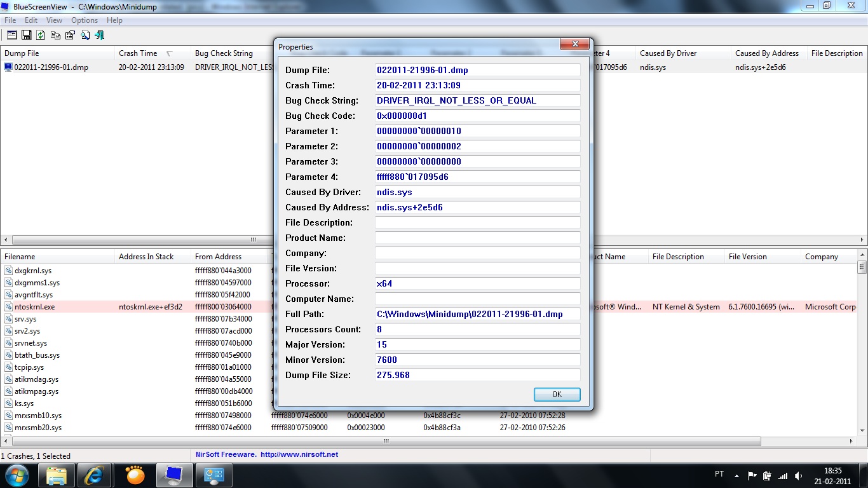
Task: Click the Dump File Size field 275.968
Action: (478, 375)
